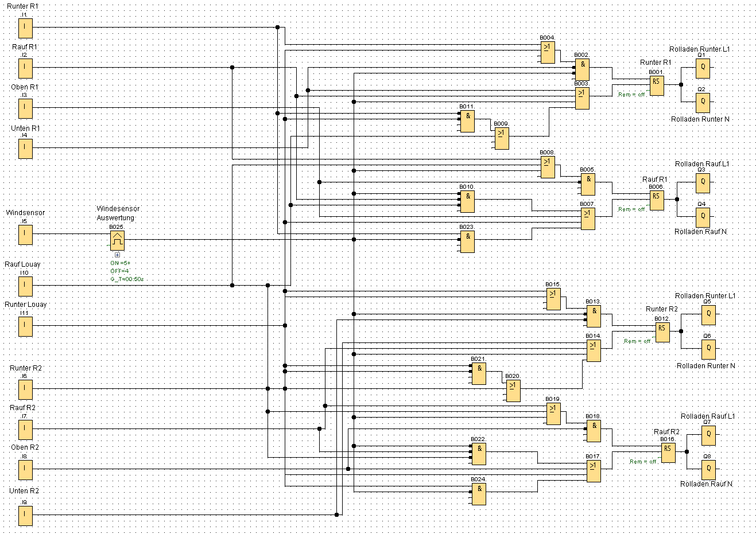Screen dimensions: 756x534
Task: Expand the plus box under block B025
Action: (117, 255)
